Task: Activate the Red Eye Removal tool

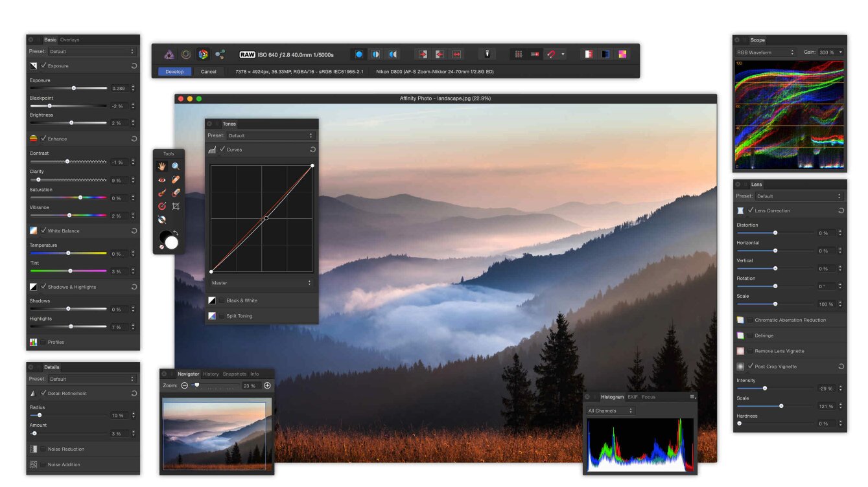Action: click(x=162, y=179)
